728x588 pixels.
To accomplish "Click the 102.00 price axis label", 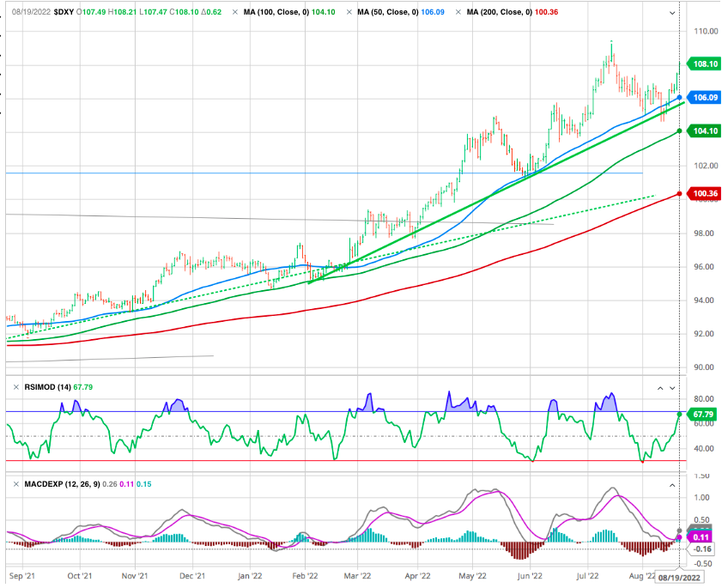I will click(706, 166).
